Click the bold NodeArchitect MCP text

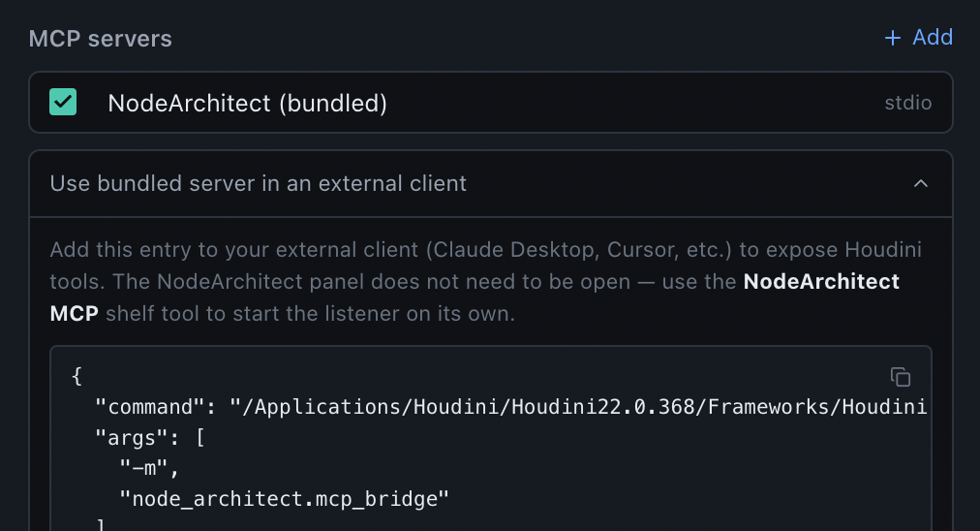click(475, 297)
